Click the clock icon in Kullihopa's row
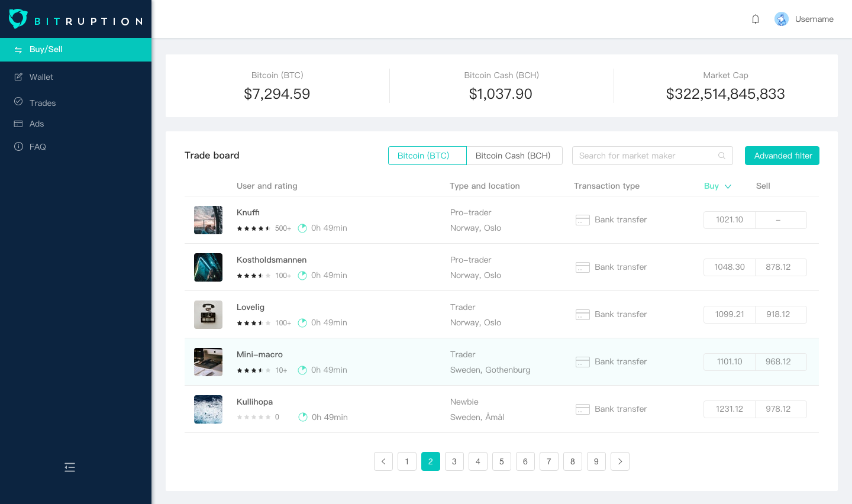 [302, 417]
